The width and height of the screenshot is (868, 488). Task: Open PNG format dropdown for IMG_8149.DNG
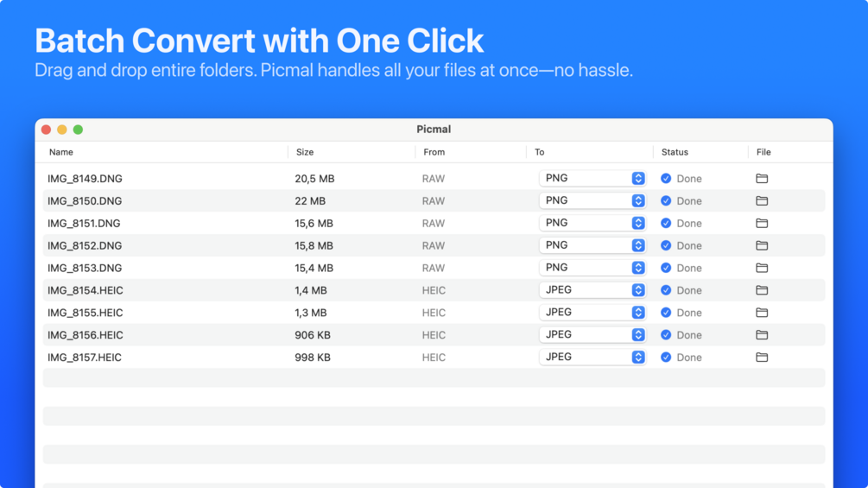592,178
